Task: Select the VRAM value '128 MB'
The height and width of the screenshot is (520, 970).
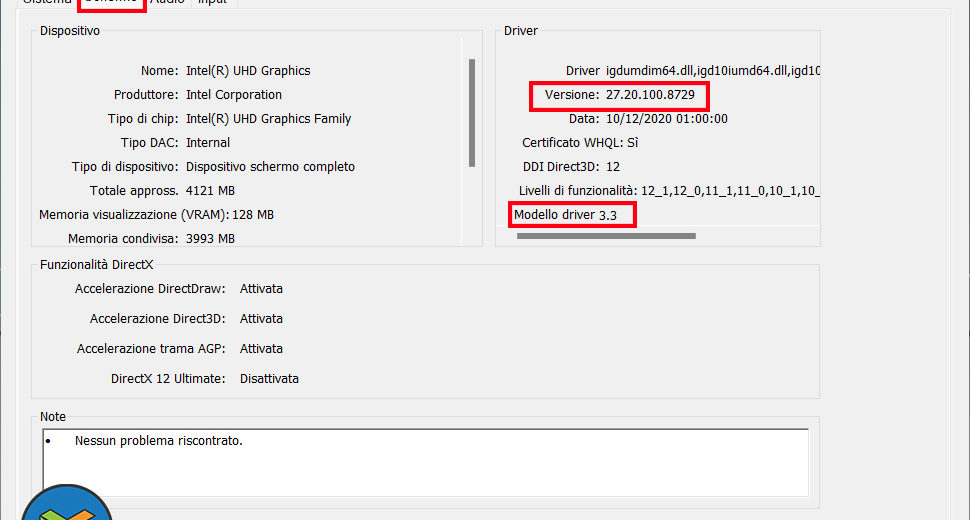Action: 253,215
